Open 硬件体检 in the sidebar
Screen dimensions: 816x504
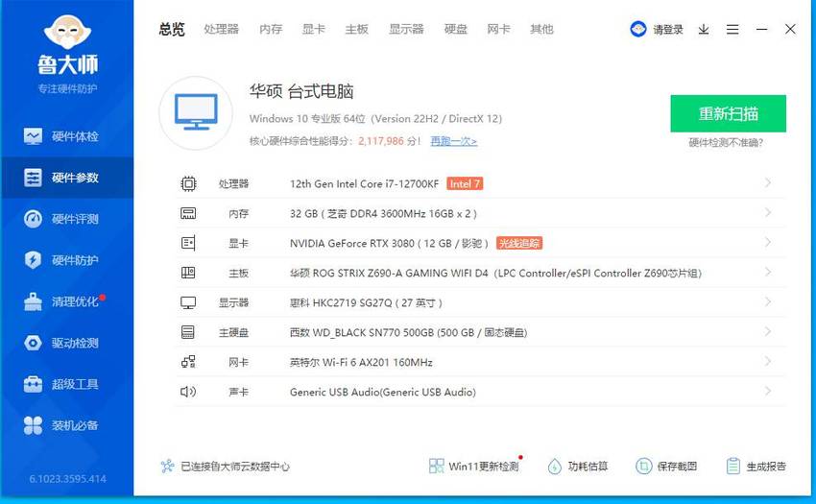pyautogui.click(x=66, y=136)
